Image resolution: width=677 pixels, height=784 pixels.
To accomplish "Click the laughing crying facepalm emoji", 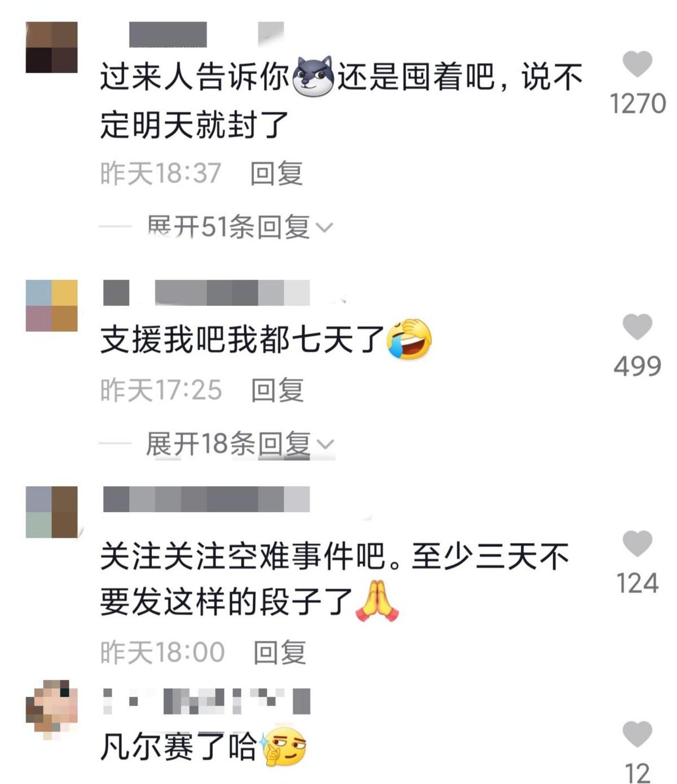I will pyautogui.click(x=410, y=339).
